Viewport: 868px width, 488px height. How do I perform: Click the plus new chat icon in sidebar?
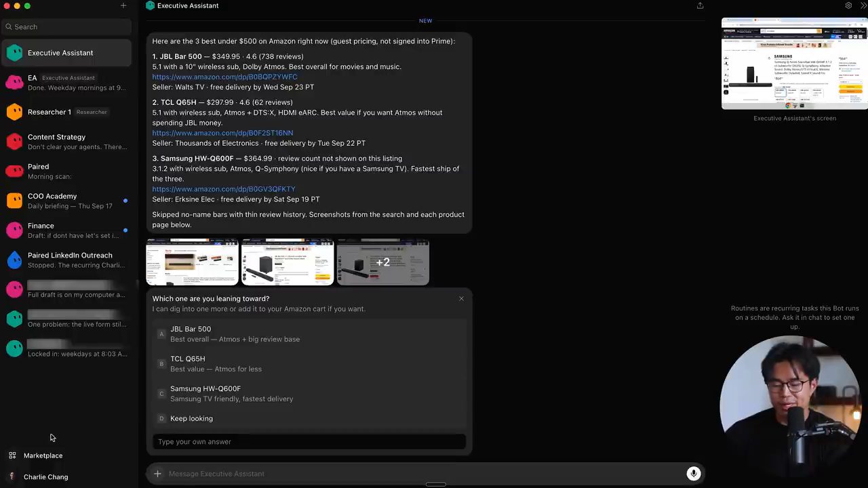[x=123, y=5]
